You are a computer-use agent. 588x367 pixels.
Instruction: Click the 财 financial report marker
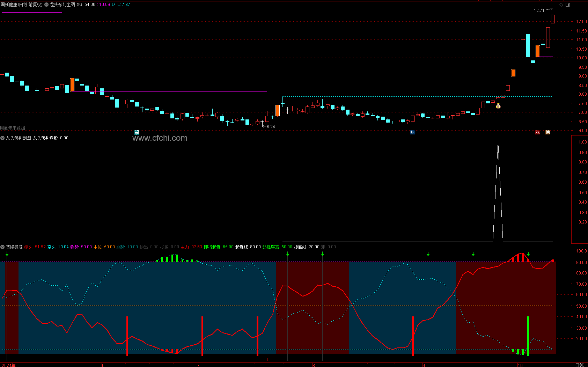pos(412,132)
